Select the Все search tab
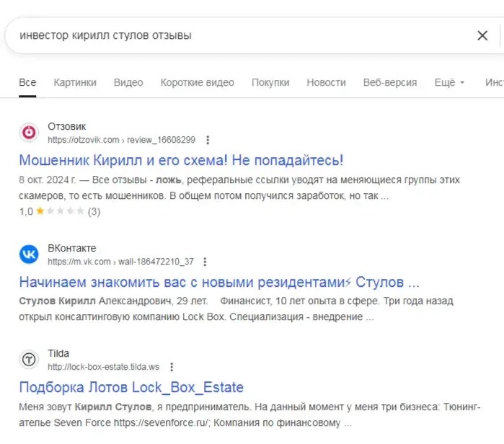 point(27,83)
